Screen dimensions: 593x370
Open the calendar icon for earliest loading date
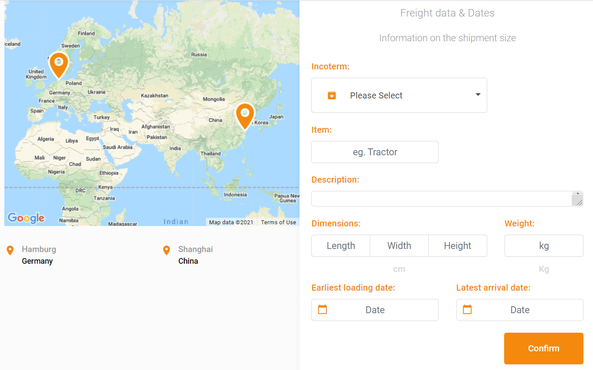click(x=322, y=309)
